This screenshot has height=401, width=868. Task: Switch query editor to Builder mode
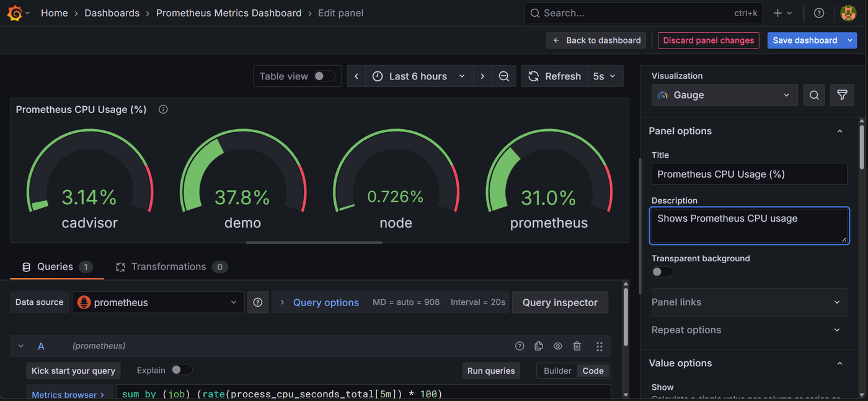(x=557, y=371)
